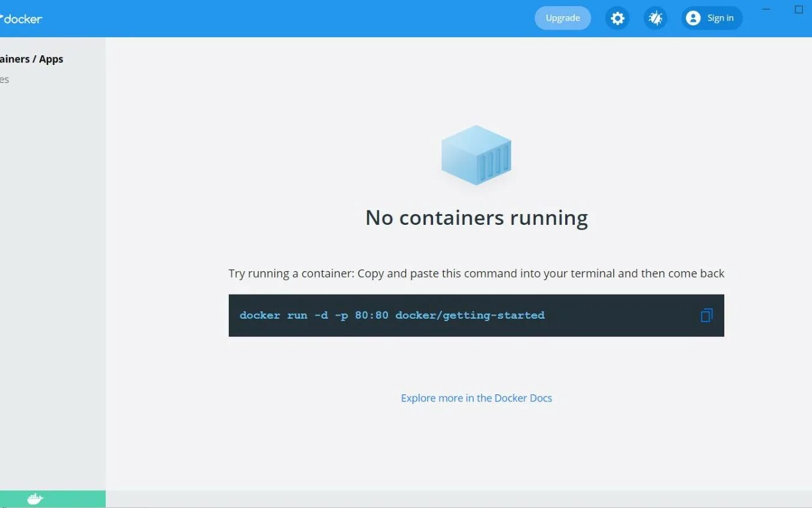Viewport: 812px width, 508px height.
Task: Open Explore more in the Docker Docs
Action: click(x=476, y=398)
